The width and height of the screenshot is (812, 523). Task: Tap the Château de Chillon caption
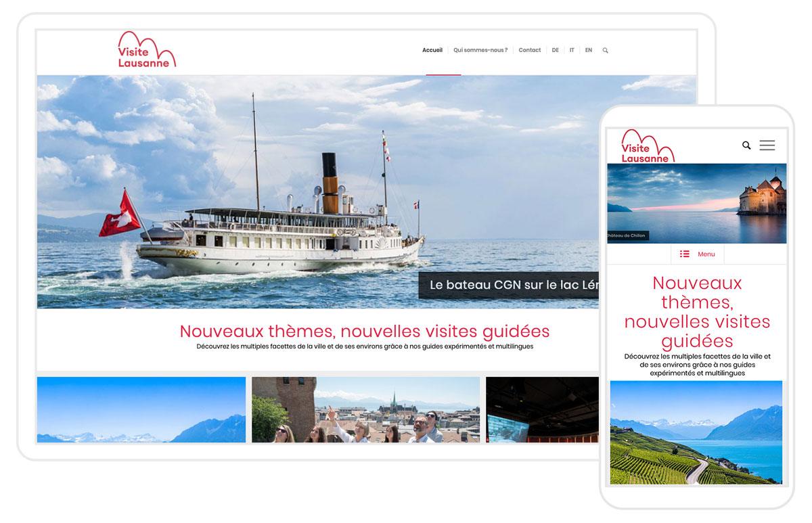(x=628, y=235)
